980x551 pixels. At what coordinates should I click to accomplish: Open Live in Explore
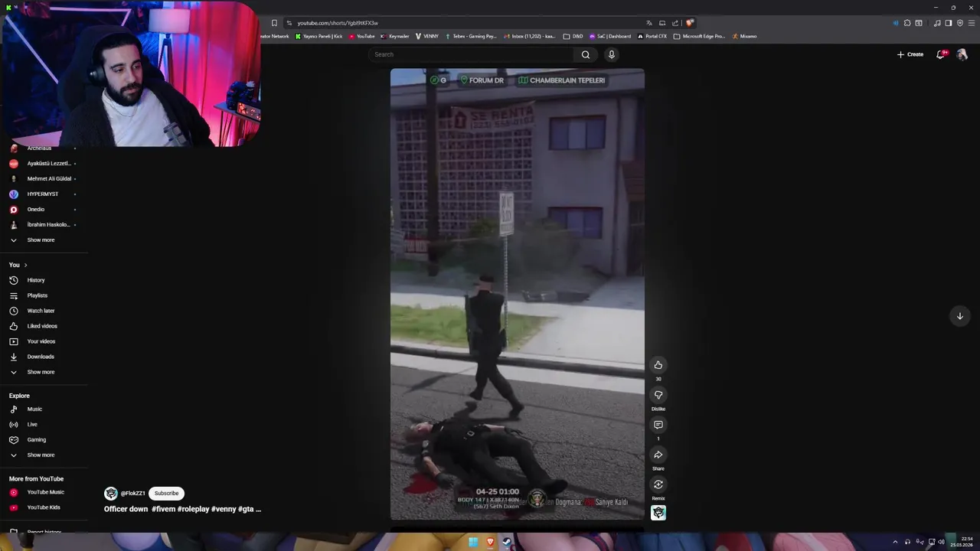[x=32, y=425]
